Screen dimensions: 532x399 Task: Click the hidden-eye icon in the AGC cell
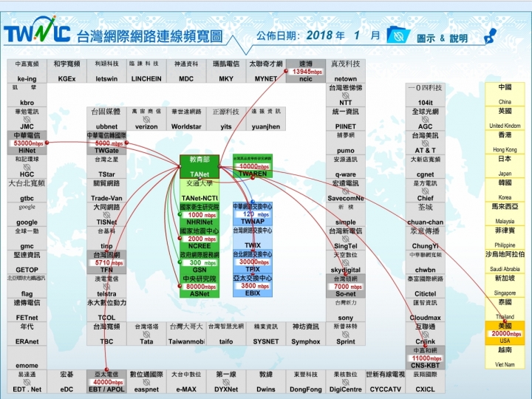click(425, 119)
